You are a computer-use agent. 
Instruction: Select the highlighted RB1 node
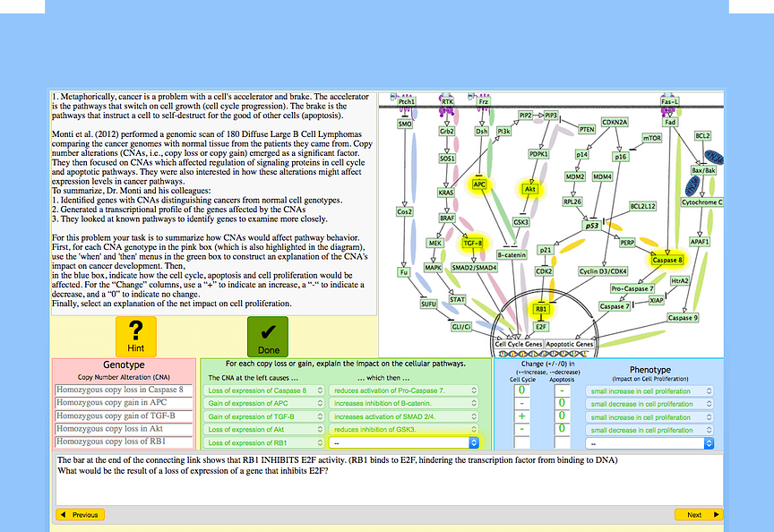pyautogui.click(x=541, y=309)
